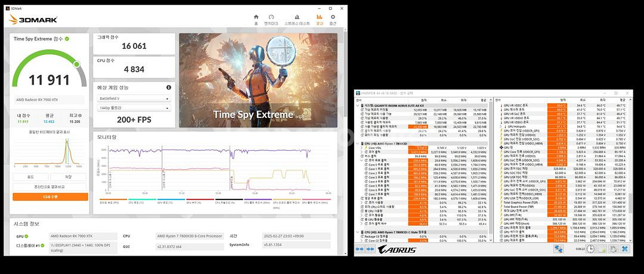Click the AORUS logo in HWiNFO footer
The width and height of the screenshot is (644, 274).
(x=397, y=249)
